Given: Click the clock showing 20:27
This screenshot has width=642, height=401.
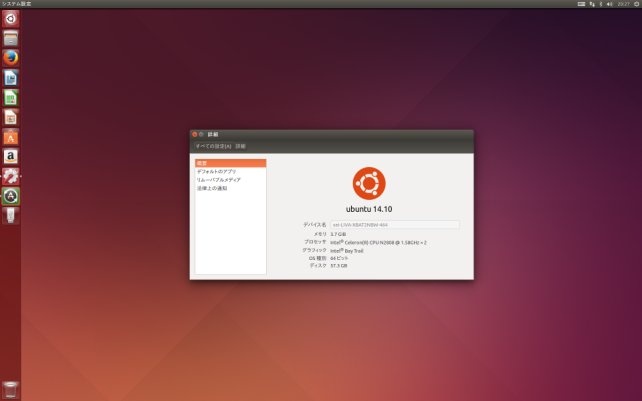Looking at the screenshot, I should (x=624, y=4).
